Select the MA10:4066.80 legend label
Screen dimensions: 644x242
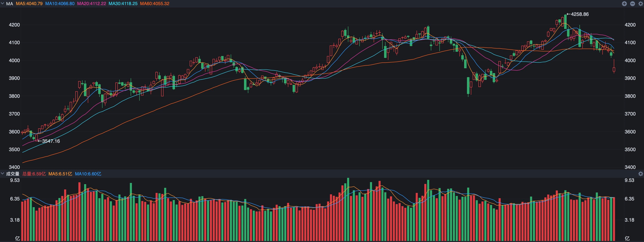pyautogui.click(x=60, y=4)
